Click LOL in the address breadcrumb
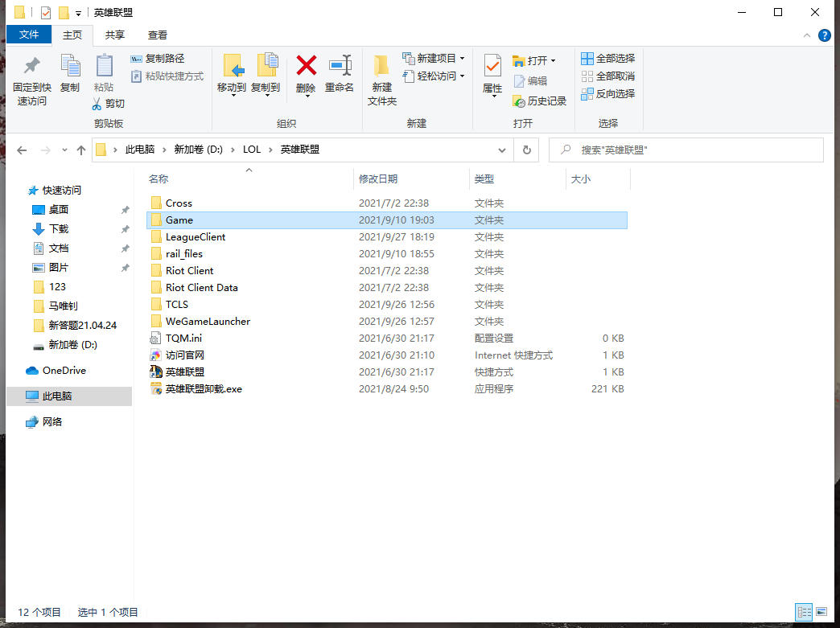The width and height of the screenshot is (840, 628). [x=252, y=150]
